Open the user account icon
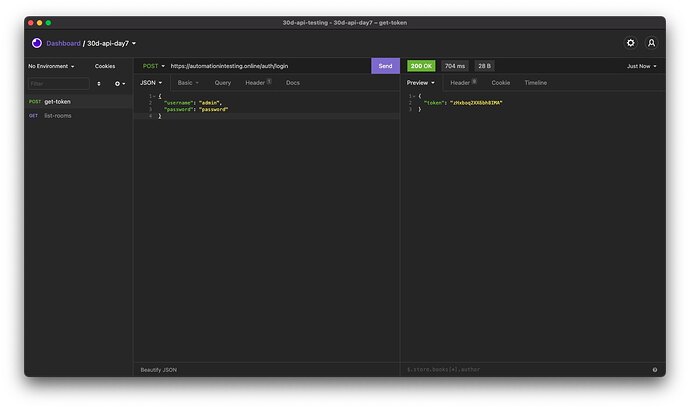690x409 pixels. point(651,43)
